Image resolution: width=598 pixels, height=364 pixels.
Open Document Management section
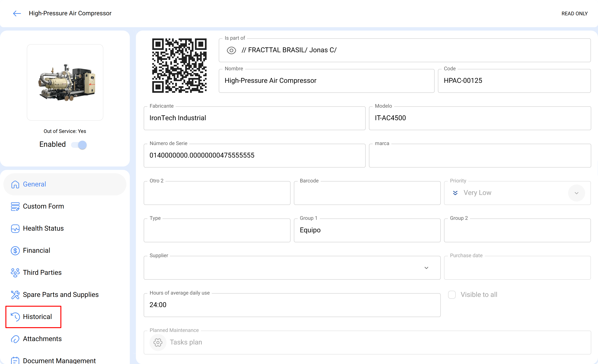59,360
